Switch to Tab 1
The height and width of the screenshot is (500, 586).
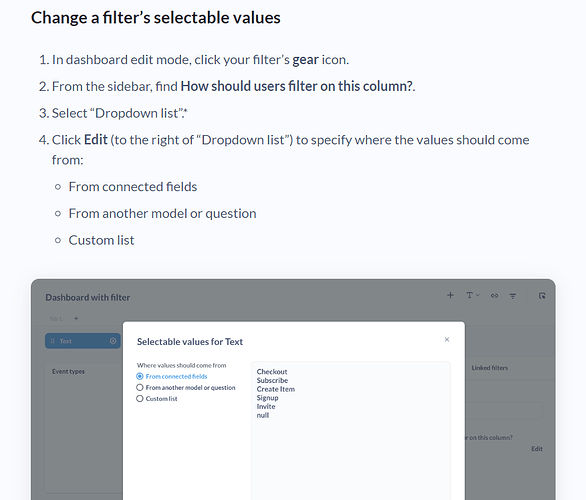[55, 319]
